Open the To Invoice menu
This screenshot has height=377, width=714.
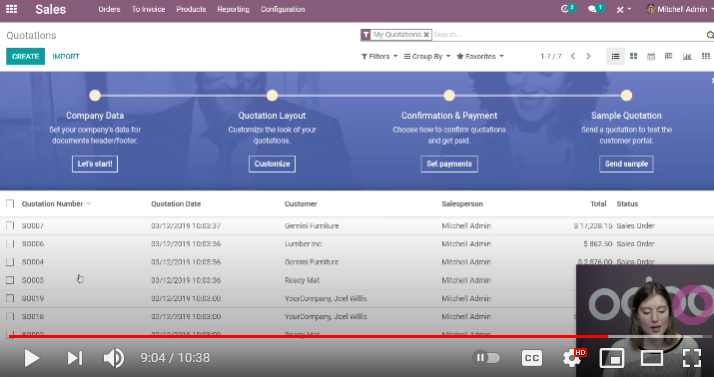[148, 9]
